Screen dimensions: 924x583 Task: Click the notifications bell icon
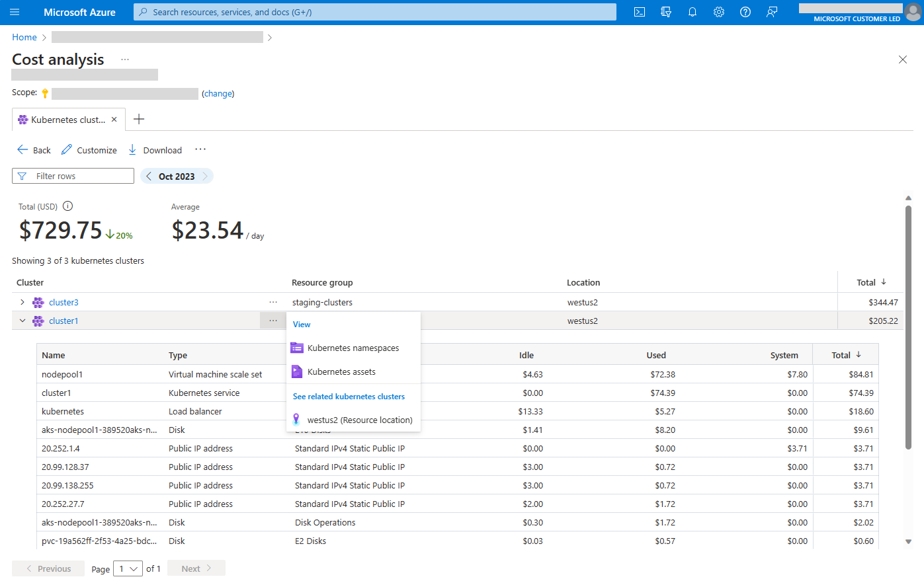pyautogui.click(x=693, y=11)
